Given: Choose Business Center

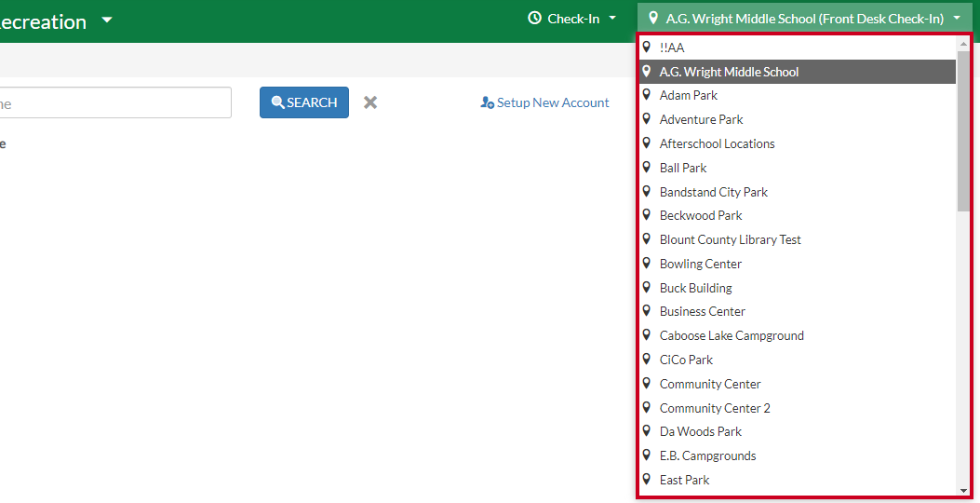Looking at the screenshot, I should click(x=798, y=311).
